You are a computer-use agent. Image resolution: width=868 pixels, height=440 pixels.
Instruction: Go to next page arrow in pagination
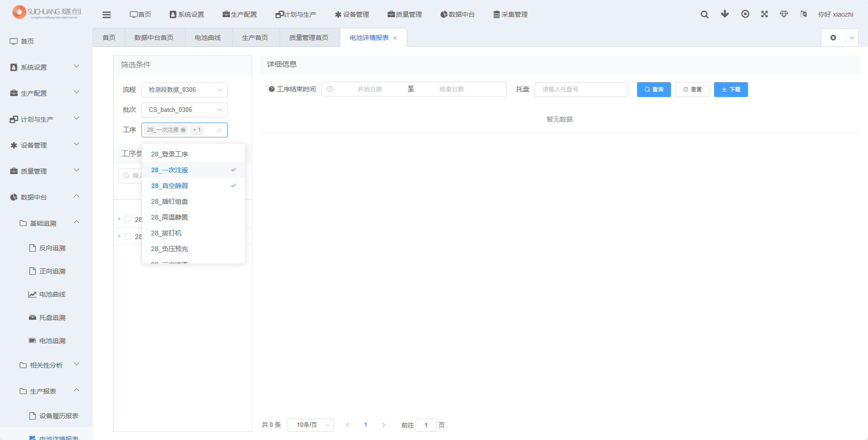pos(383,425)
